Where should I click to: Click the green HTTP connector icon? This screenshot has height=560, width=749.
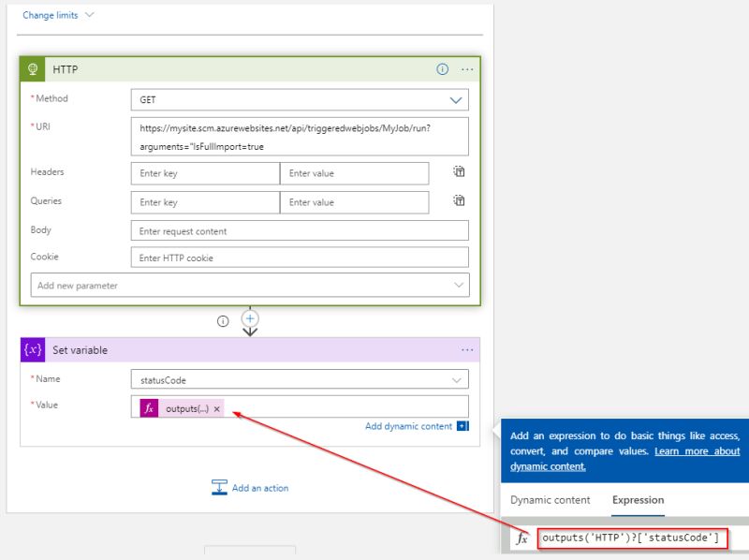click(33, 69)
